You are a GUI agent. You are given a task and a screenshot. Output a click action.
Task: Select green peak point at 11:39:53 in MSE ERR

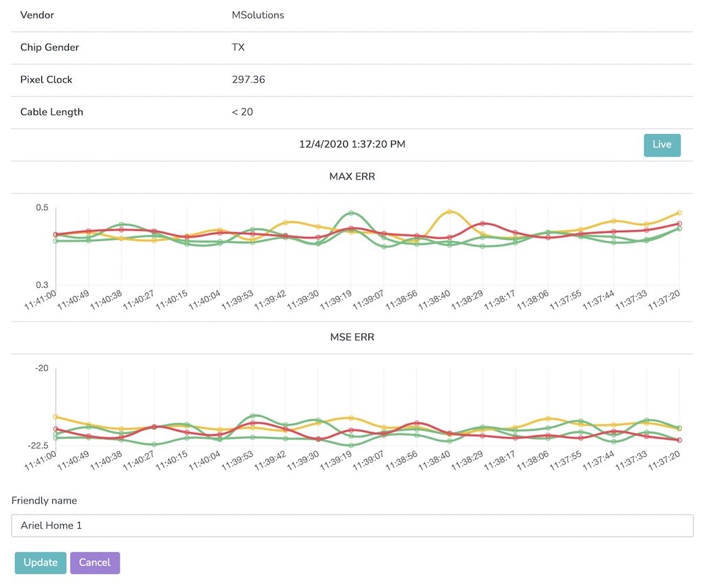pyautogui.click(x=253, y=416)
